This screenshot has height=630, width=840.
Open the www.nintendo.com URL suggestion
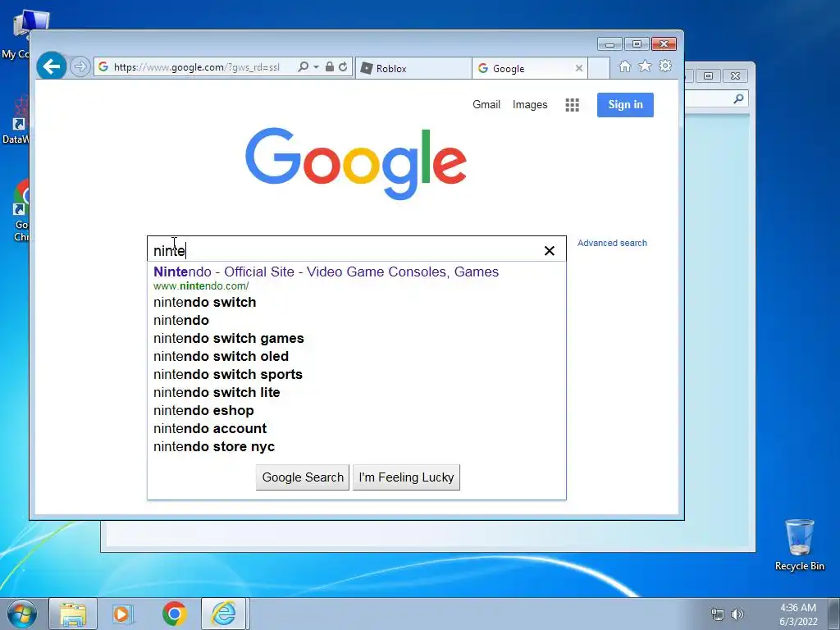click(201, 286)
